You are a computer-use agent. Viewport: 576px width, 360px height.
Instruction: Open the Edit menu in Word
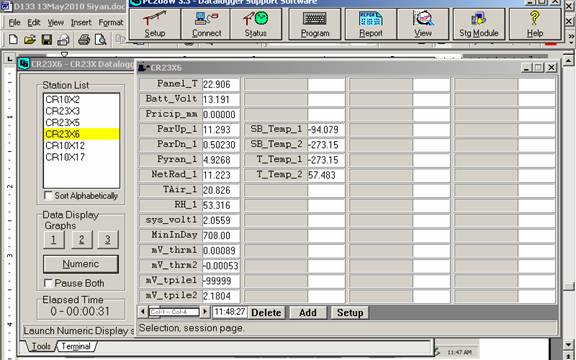click(34, 23)
